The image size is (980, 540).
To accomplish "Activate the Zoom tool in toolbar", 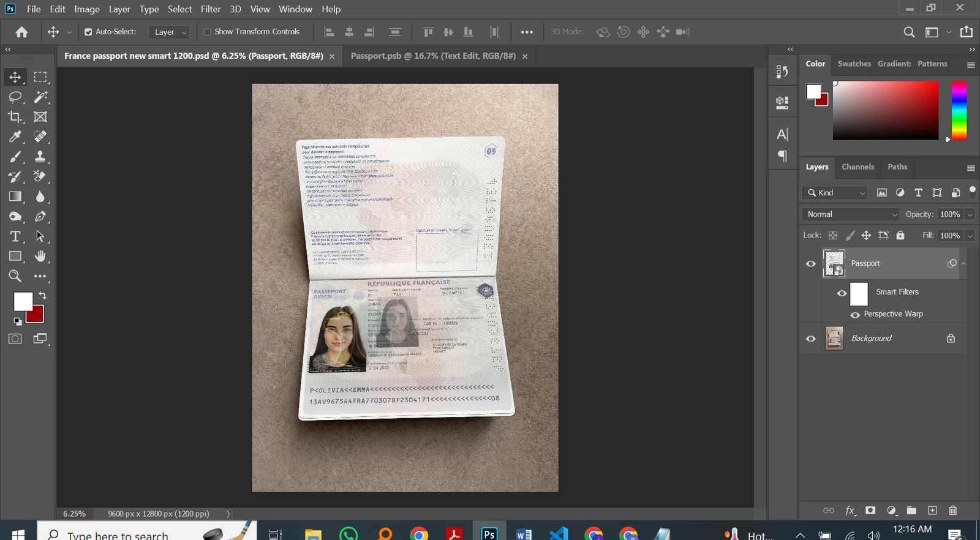I will [x=15, y=276].
